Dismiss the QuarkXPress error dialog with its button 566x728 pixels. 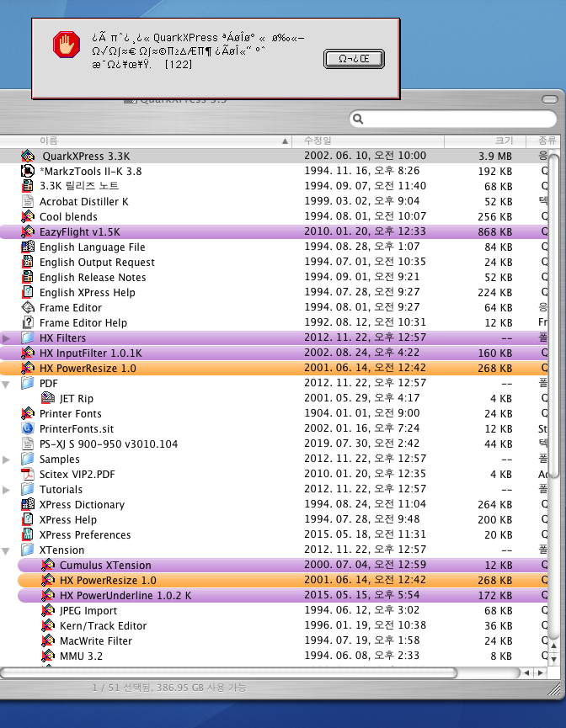pyautogui.click(x=354, y=58)
